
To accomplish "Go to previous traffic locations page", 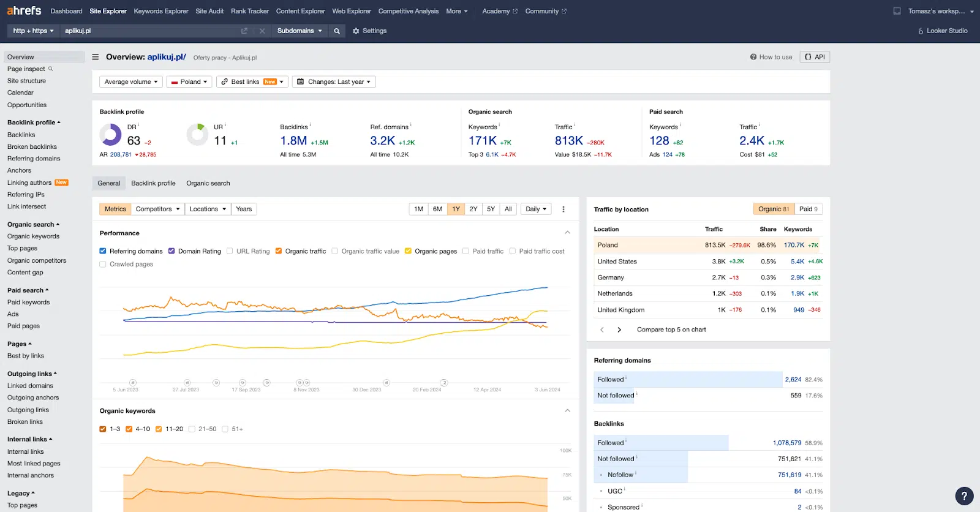I will pos(602,329).
